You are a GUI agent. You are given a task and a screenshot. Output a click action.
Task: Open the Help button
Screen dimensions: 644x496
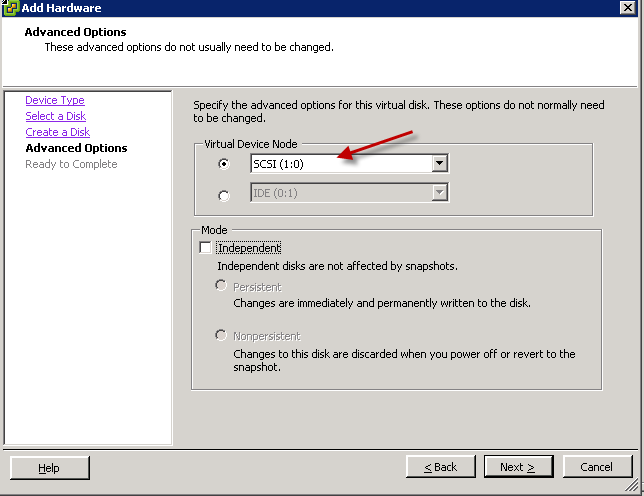coord(49,468)
